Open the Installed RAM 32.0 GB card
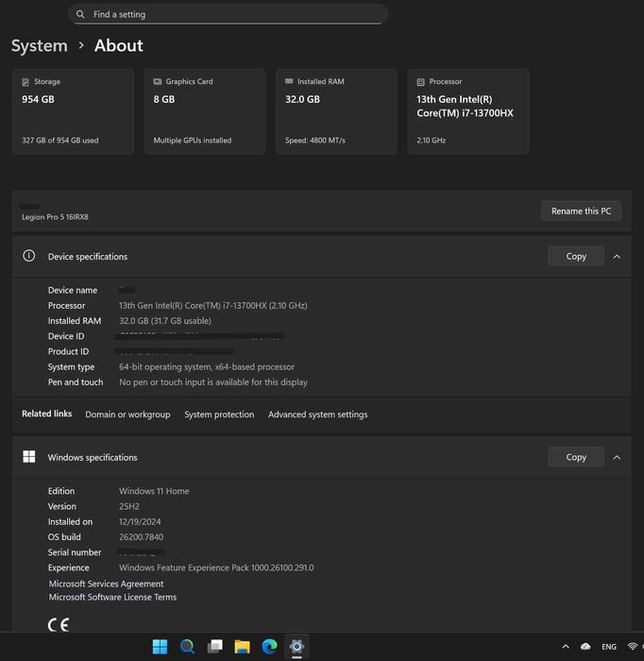The image size is (644, 661). [336, 111]
